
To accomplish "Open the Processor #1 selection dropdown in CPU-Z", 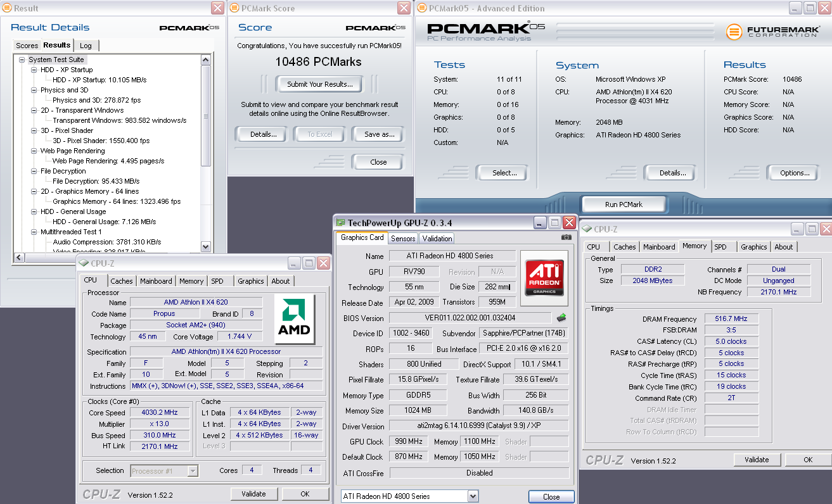I will point(193,470).
